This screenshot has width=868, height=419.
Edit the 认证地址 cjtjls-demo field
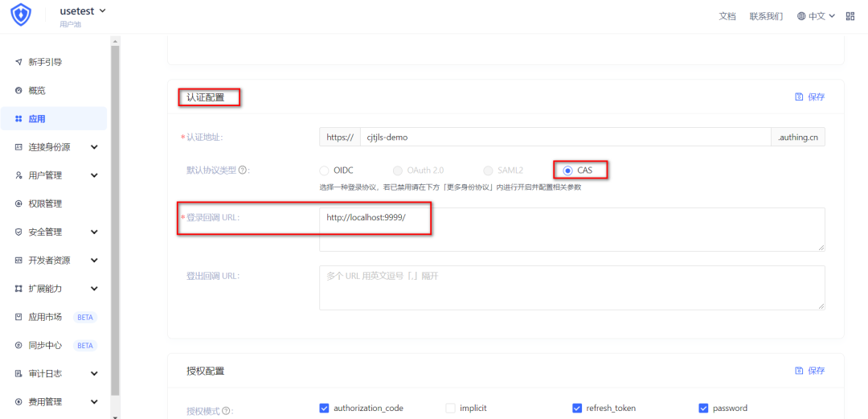(565, 137)
